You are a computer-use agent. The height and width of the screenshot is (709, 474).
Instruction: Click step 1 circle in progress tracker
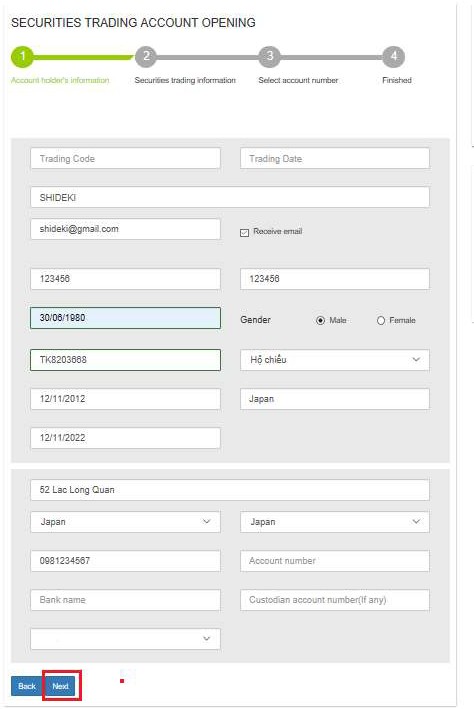click(x=22, y=57)
